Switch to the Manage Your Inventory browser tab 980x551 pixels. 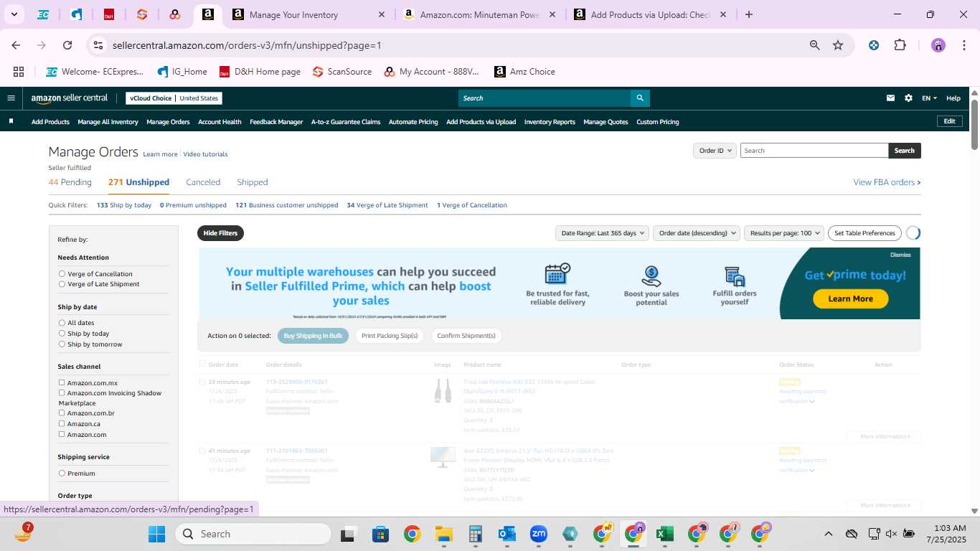click(307, 14)
